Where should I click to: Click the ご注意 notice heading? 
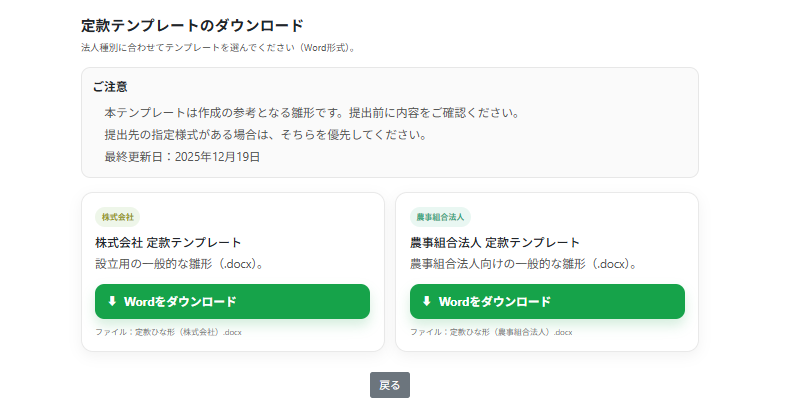(x=110, y=87)
